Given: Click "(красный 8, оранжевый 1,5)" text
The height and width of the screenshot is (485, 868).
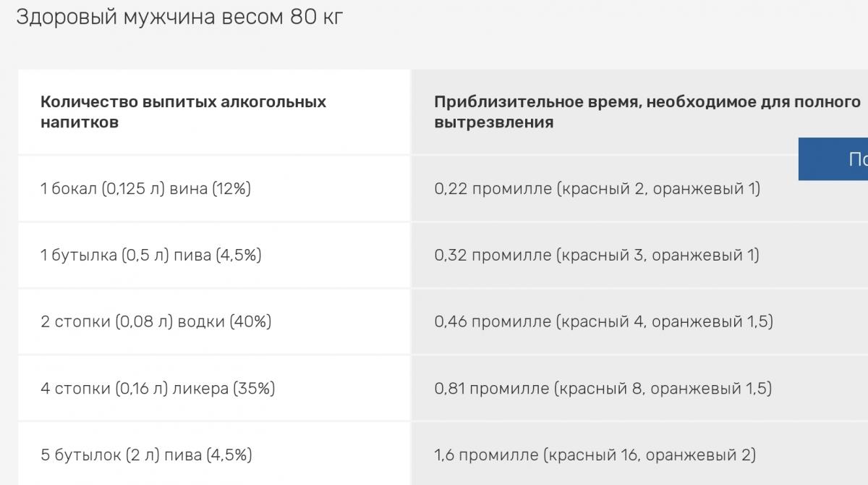Looking at the screenshot, I should pyautogui.click(x=663, y=389).
